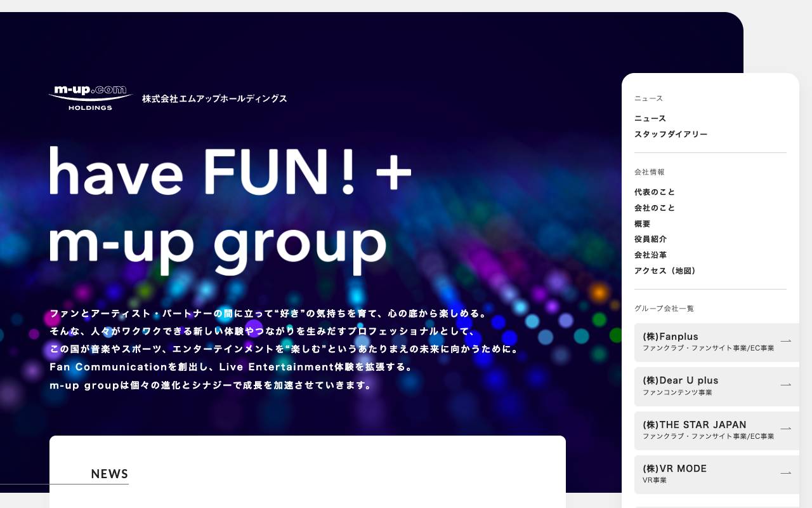
Task: Click the 概要 sidebar entry
Action: [642, 224]
